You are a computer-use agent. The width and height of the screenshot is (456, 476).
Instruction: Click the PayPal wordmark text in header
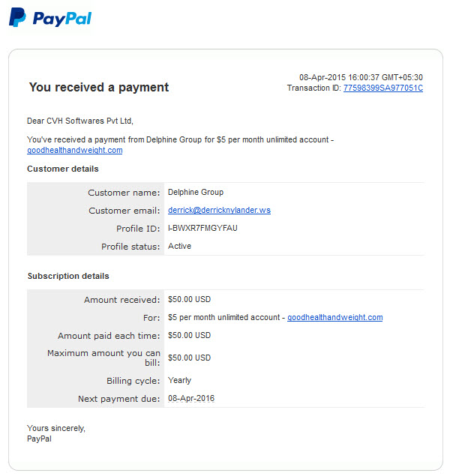pos(62,19)
